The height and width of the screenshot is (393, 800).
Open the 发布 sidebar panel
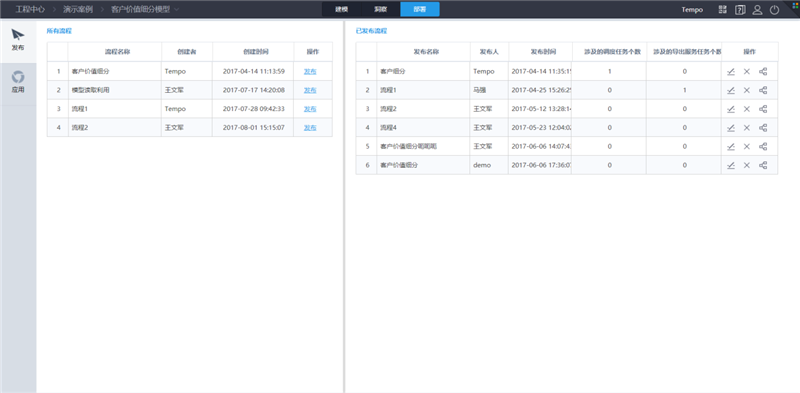pos(18,41)
